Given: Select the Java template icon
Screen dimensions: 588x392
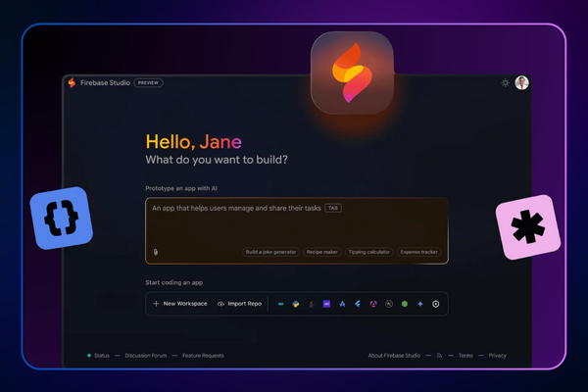Looking at the screenshot, I should [312, 304].
